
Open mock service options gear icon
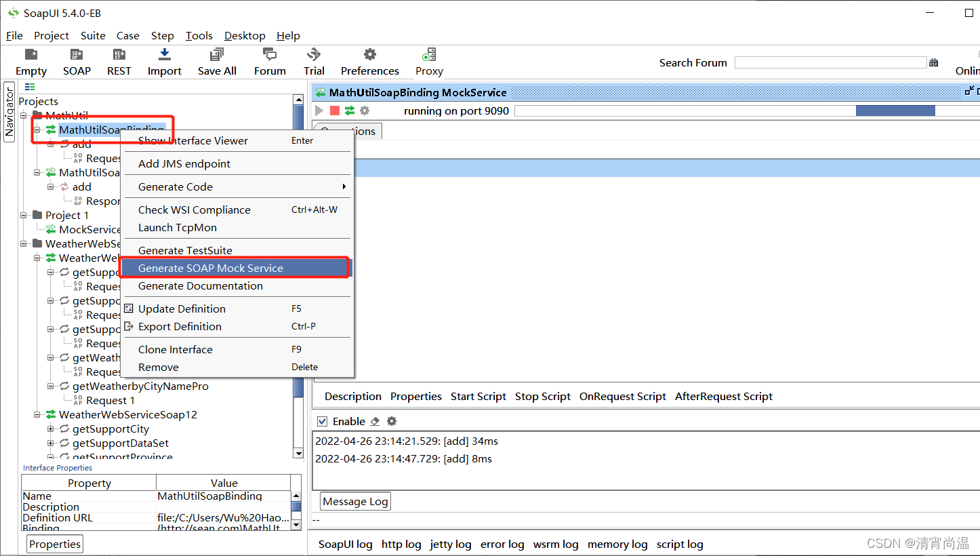363,111
